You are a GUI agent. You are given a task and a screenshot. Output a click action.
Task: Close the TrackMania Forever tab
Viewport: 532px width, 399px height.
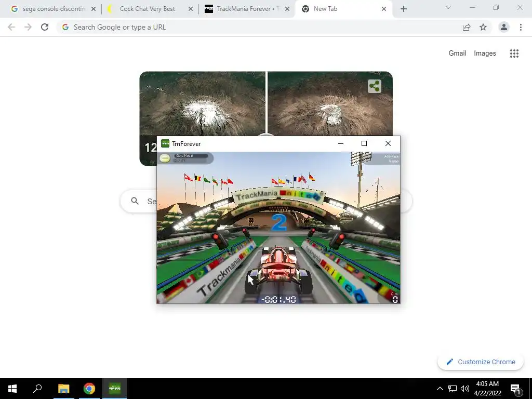[x=287, y=9]
